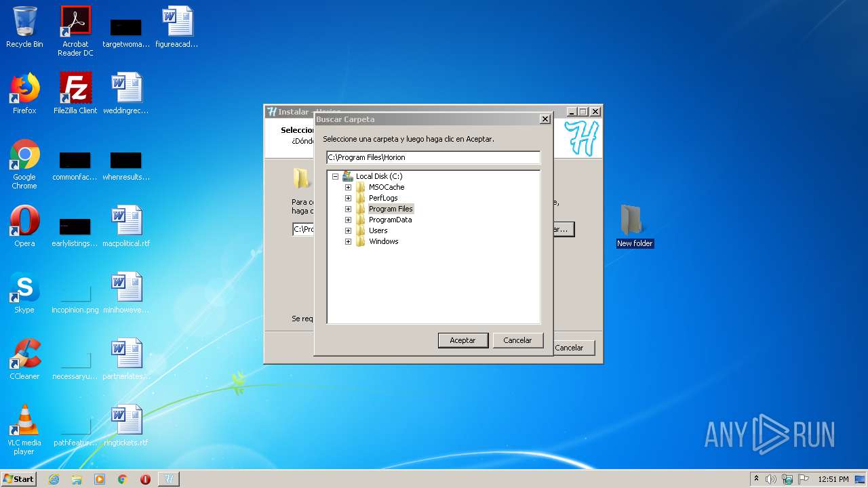868x488 pixels.
Task: Open CCleaner desktop shortcut
Action: [24, 360]
